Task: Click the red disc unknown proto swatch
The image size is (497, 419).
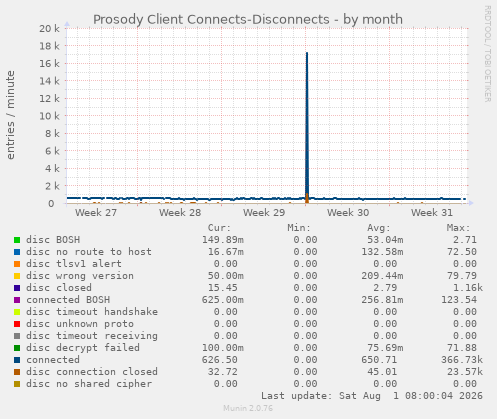Action: pyautogui.click(x=17, y=324)
